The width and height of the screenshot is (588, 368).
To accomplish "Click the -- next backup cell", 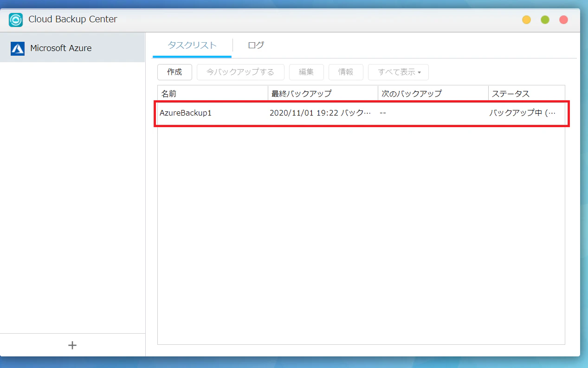I will point(383,113).
